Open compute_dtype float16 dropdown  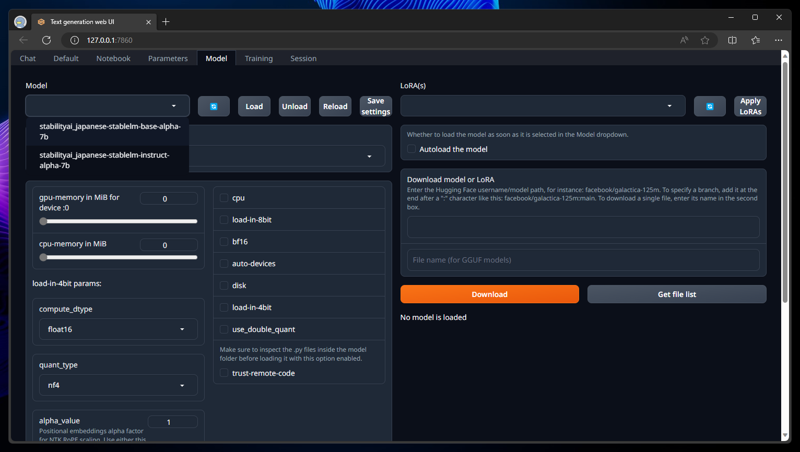pos(118,329)
